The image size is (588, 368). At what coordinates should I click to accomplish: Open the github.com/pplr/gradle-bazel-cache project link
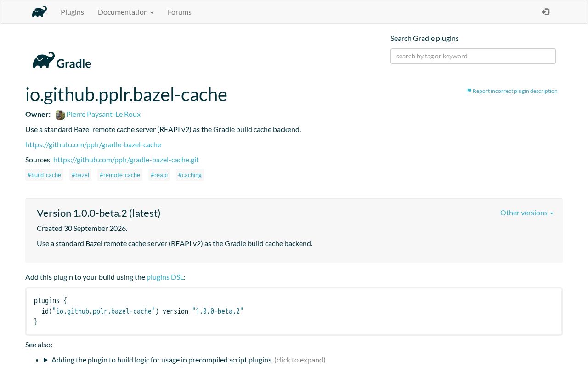click(93, 144)
